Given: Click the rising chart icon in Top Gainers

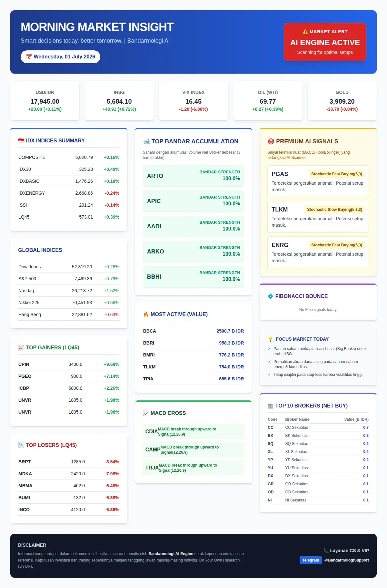Looking at the screenshot, I should point(21,347).
